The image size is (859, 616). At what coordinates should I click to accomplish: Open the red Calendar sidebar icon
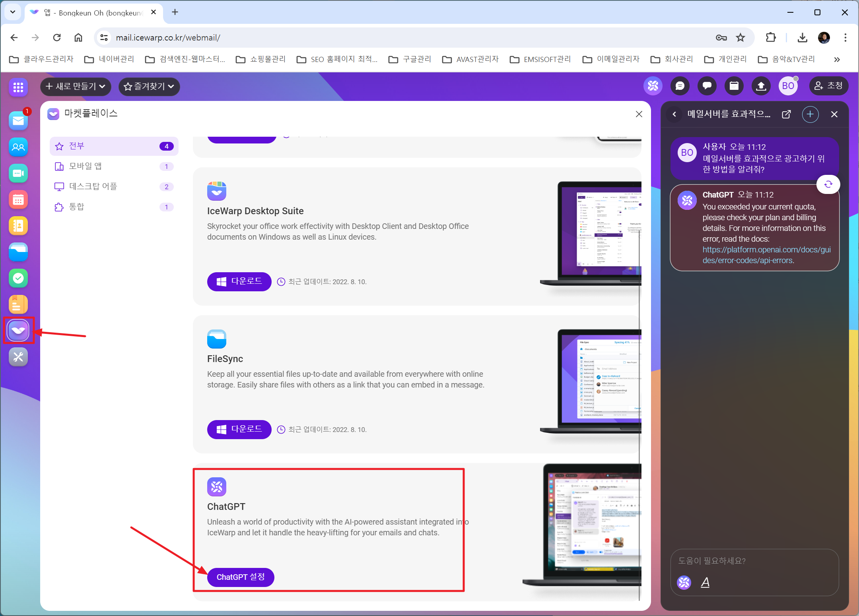(x=18, y=200)
